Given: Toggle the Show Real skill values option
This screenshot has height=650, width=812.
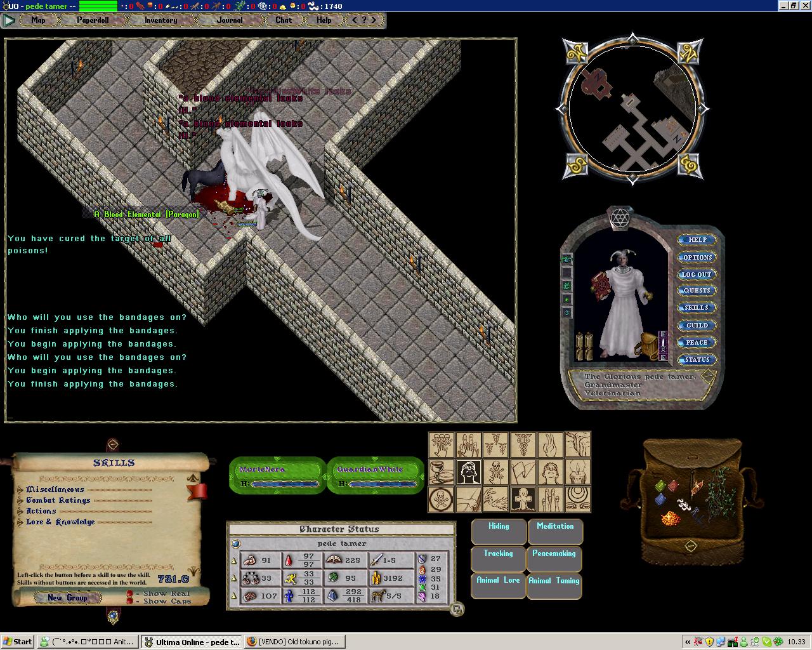Looking at the screenshot, I should pyautogui.click(x=130, y=594).
